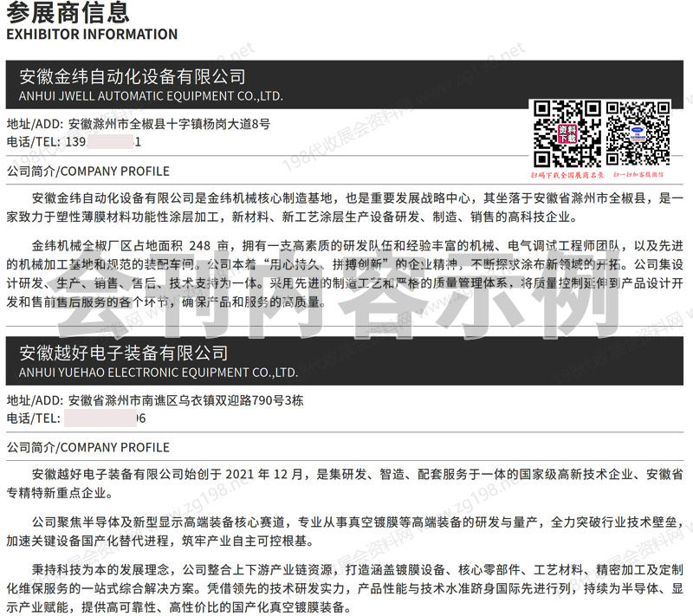Click the caption 扫码下载全国展商名录
Screen dimensions: 693x616
click(567, 175)
